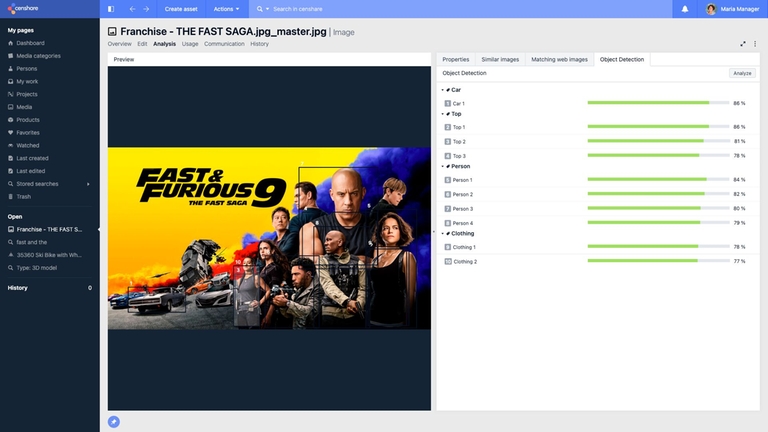Click the search magnifier icon
Screen dimensions: 768x432
coord(260,9)
